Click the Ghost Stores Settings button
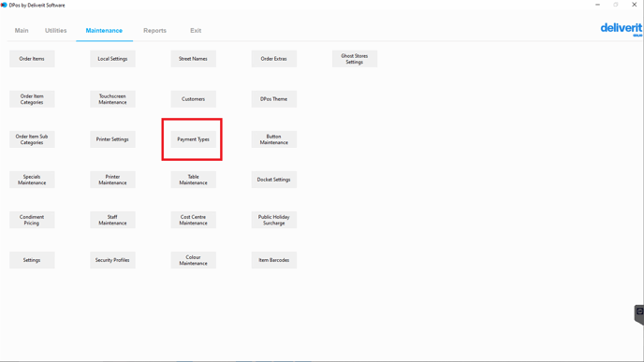This screenshot has height=362, width=644. coord(355,59)
